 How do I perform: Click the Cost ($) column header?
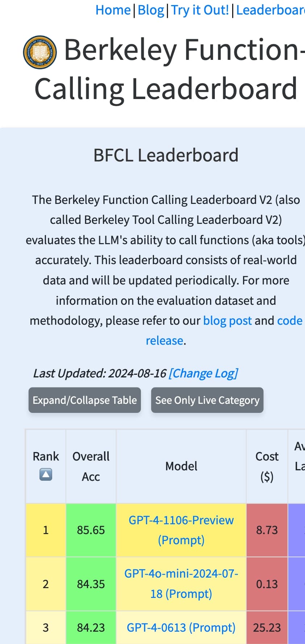coord(267,466)
